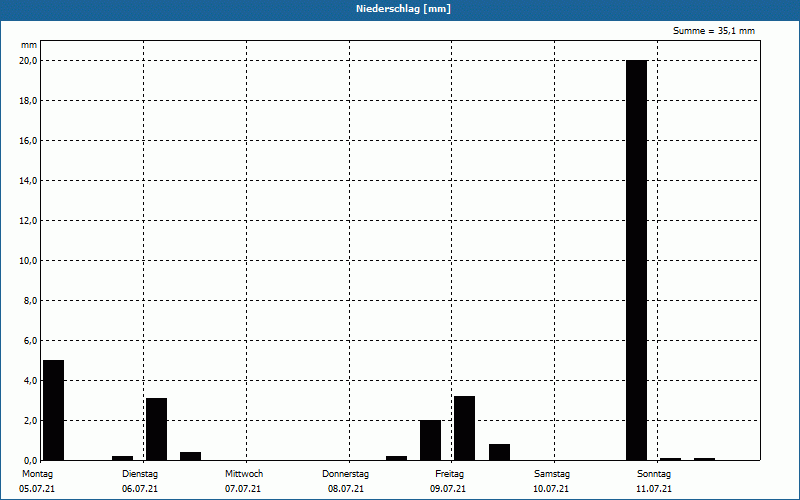This screenshot has height=500, width=800.
Task: Click the '2,0' y-axis value
Action: coord(31,420)
